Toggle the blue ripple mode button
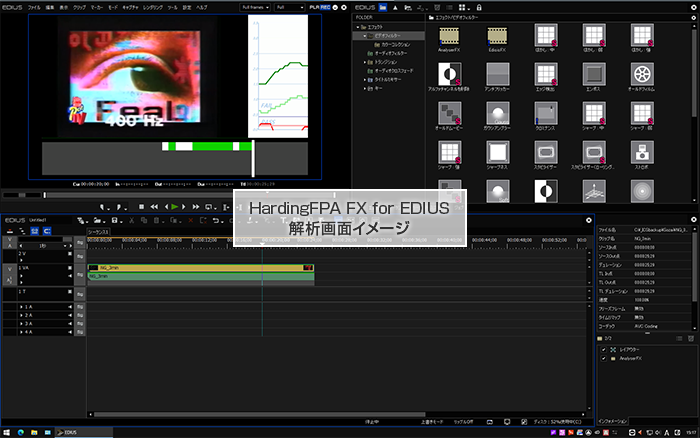This screenshot has height=438, width=700. coord(34,231)
